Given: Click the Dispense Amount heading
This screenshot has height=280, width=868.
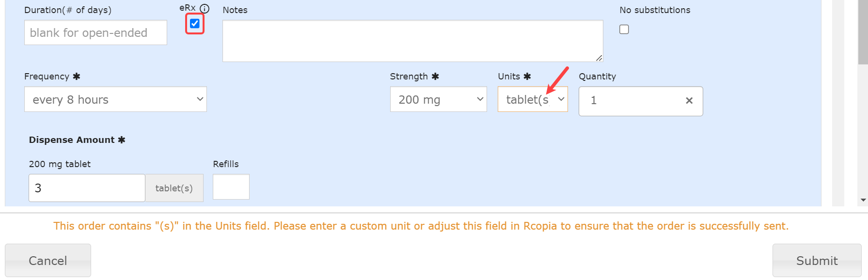Looking at the screenshot, I should click(72, 140).
